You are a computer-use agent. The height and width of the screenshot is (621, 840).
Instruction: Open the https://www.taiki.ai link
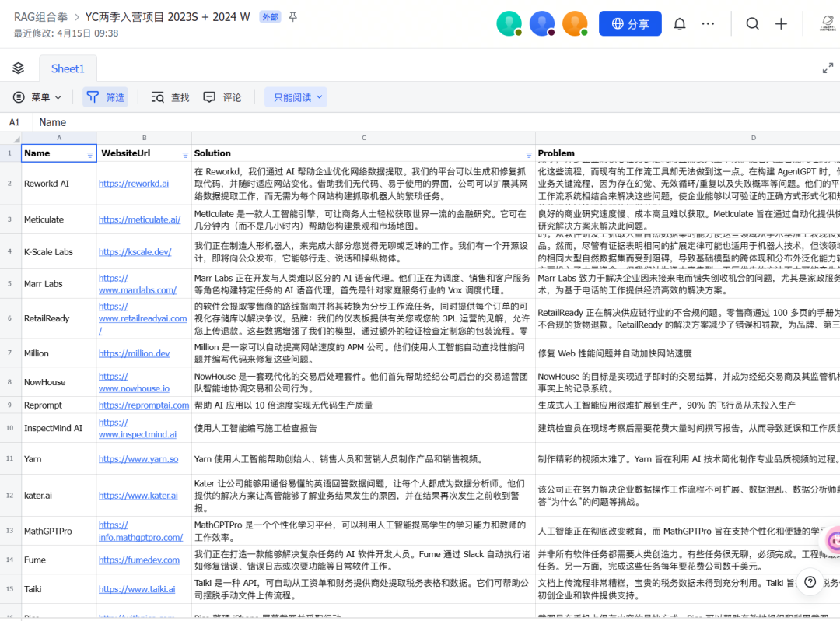pyautogui.click(x=137, y=589)
